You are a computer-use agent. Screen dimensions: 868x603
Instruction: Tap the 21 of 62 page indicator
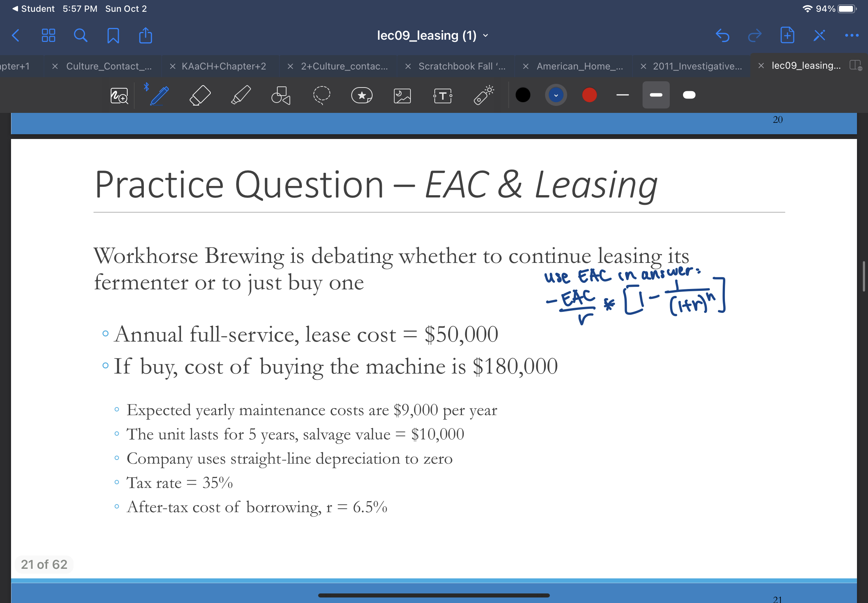coord(44,564)
